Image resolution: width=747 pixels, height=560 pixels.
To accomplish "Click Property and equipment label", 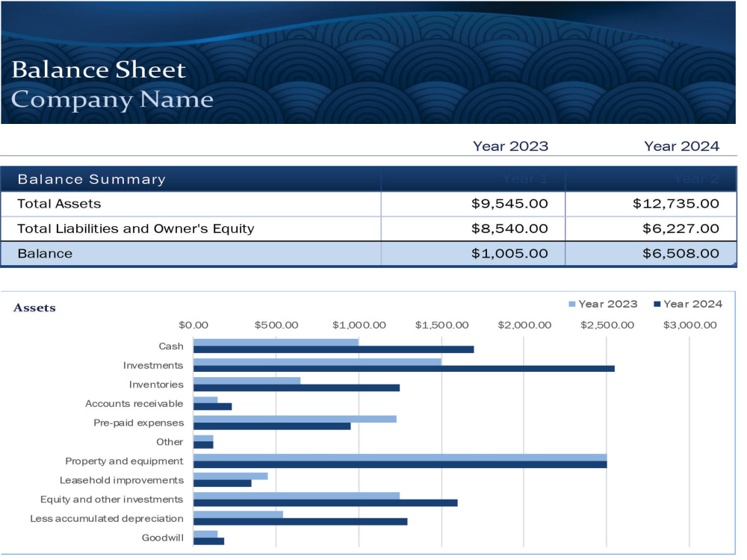I will click(x=124, y=461).
